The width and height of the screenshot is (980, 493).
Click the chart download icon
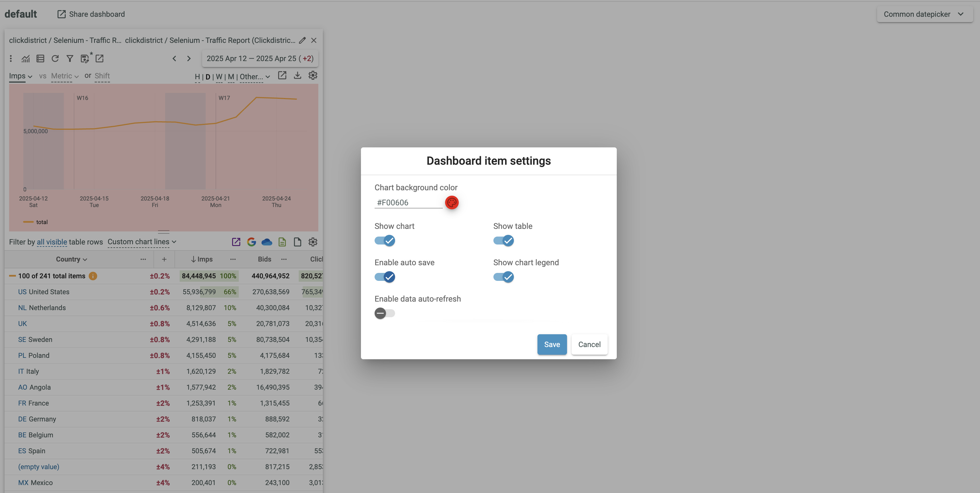(x=298, y=76)
